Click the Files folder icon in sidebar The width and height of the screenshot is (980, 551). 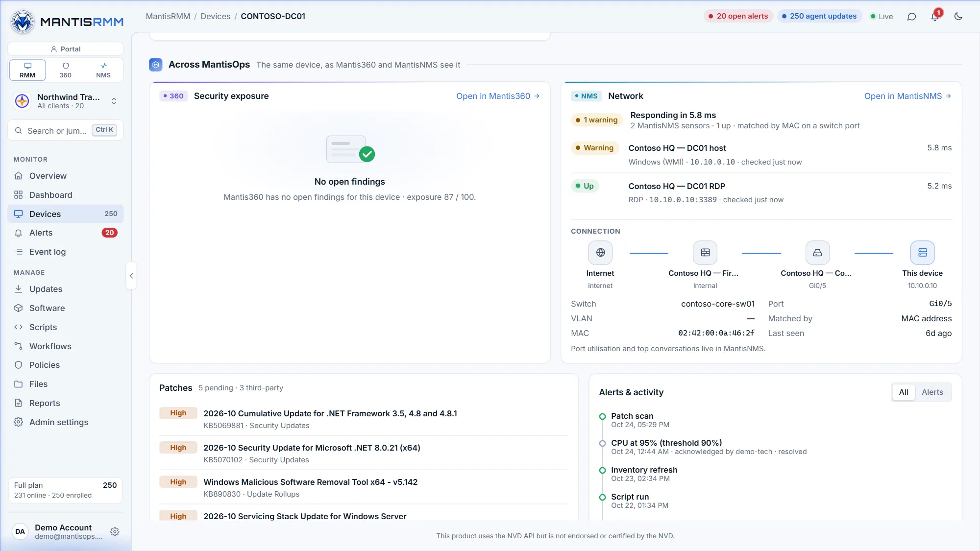point(19,384)
